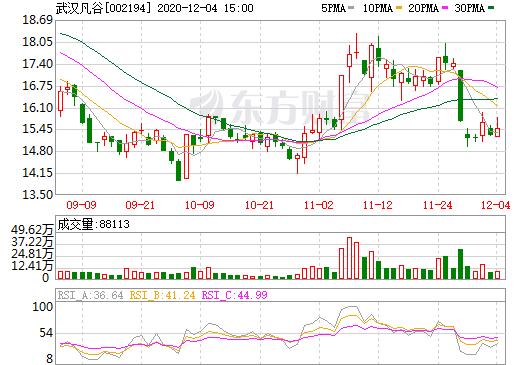The image size is (520, 365).
Task: Click the 37.22万 volume axis label
Action: point(32,242)
